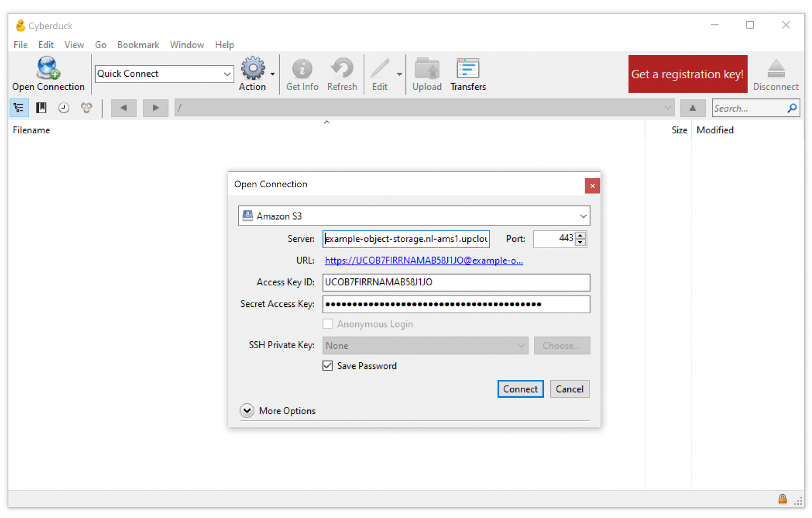Open the Bookmark menu

coord(138,45)
